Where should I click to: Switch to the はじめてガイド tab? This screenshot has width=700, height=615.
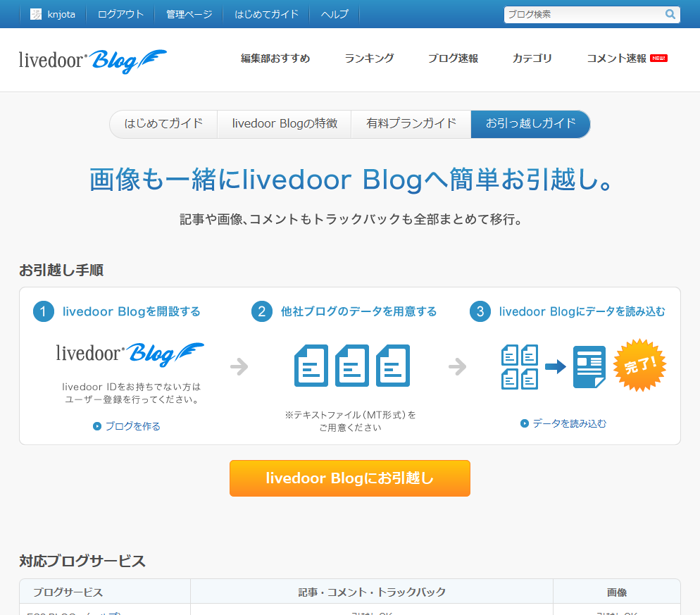point(163,124)
